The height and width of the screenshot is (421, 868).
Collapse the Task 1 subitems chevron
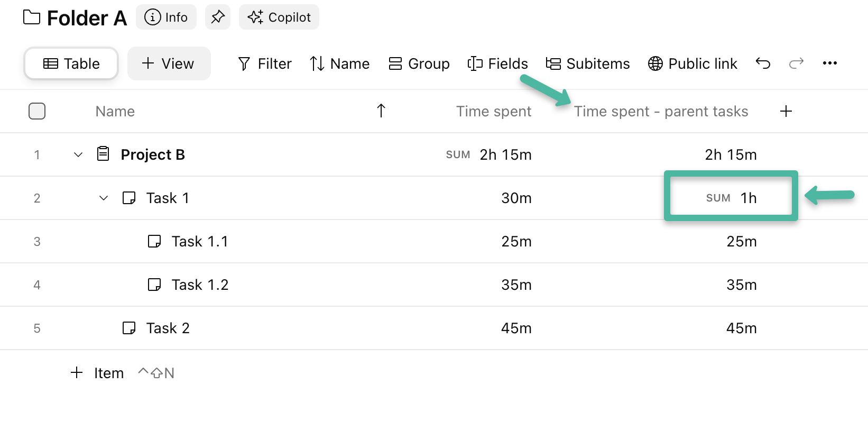point(104,198)
